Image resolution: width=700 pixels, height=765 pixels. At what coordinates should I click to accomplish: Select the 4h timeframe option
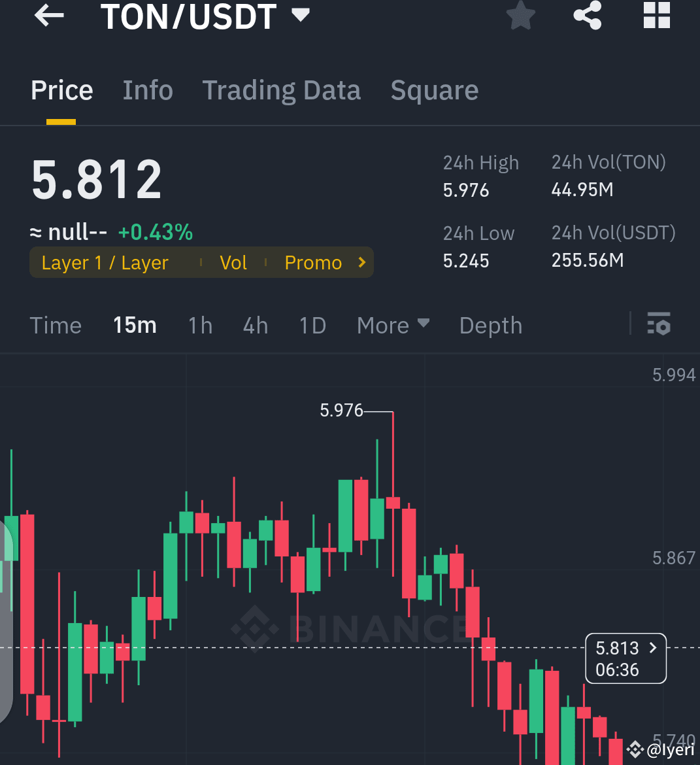point(255,325)
